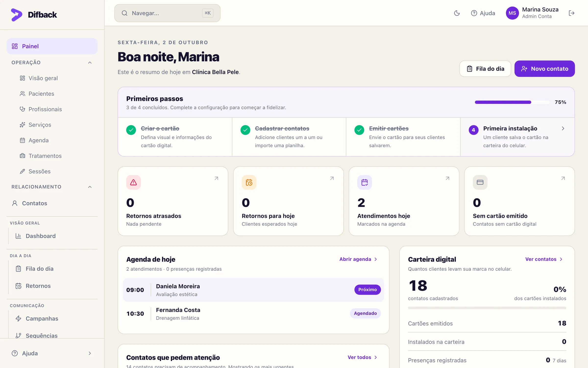
Task: Open Retornos para hoje card arrow
Action: 332,178
